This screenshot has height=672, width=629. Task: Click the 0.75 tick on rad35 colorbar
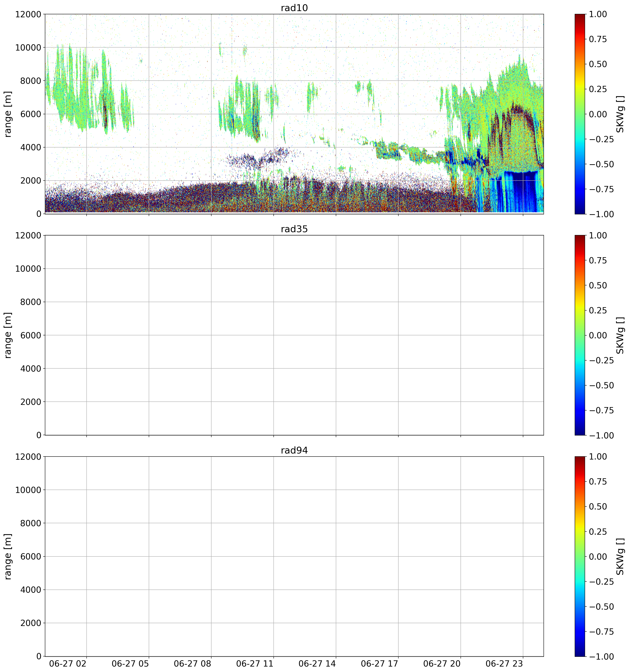pos(598,260)
